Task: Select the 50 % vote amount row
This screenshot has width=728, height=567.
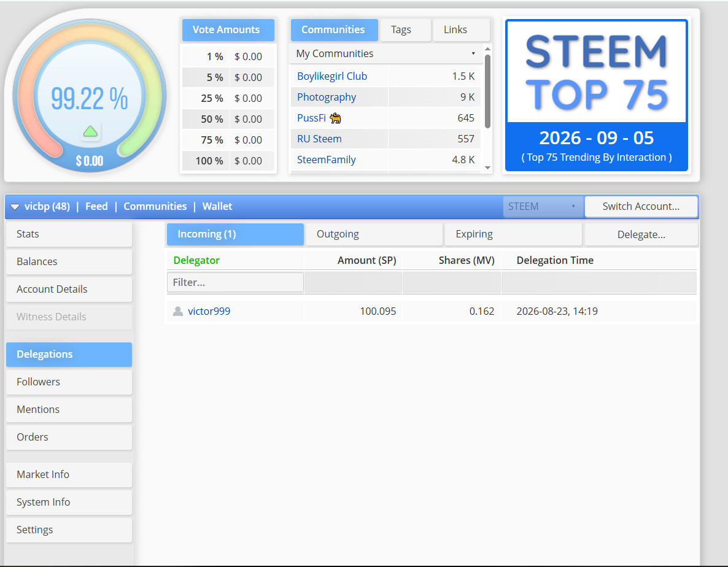Action: coord(228,119)
